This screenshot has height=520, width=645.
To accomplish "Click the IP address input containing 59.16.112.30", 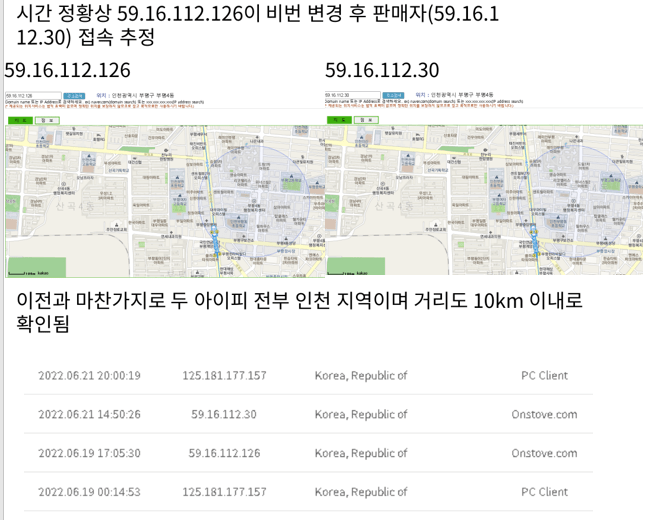I will pos(354,96).
